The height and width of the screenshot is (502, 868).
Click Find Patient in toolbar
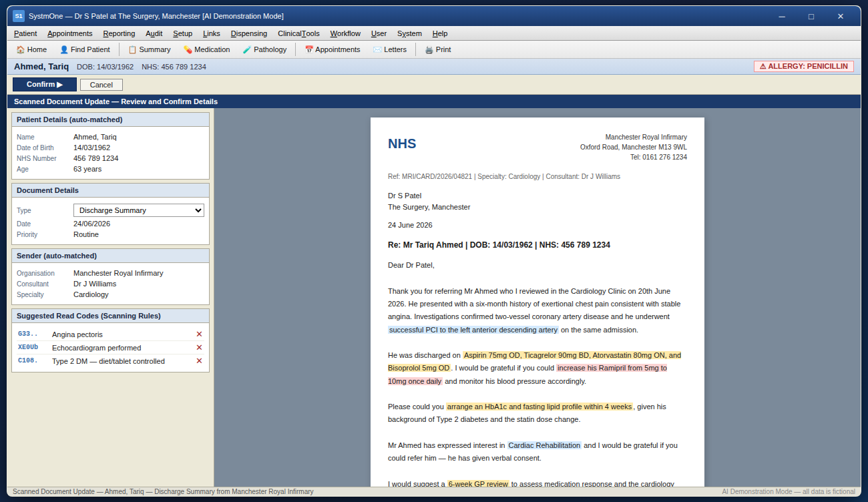[x=85, y=49]
